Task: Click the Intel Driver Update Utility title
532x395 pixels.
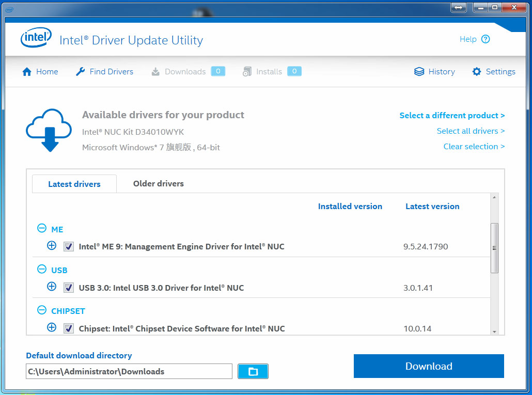Action: [x=131, y=40]
